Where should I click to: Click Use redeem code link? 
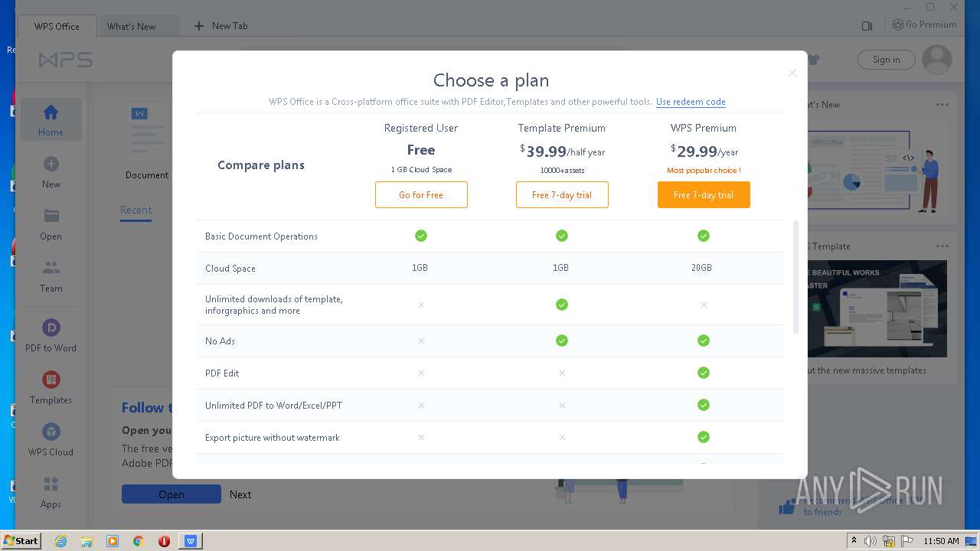click(x=691, y=102)
